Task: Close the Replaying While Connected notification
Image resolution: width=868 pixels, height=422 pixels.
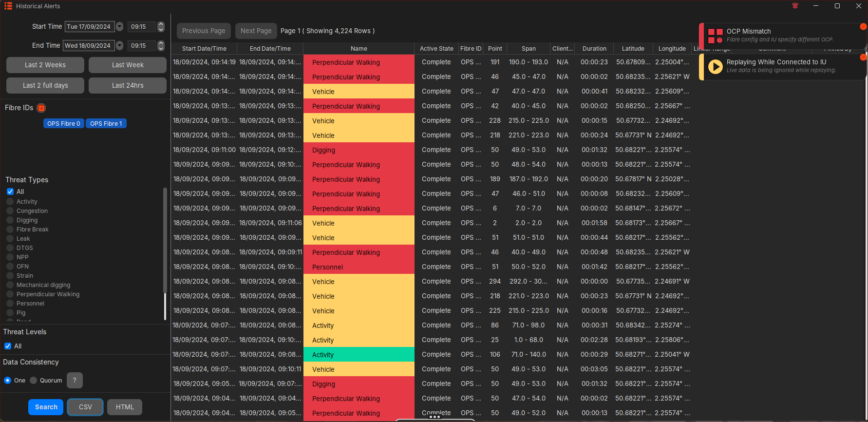Action: pyautogui.click(x=863, y=58)
